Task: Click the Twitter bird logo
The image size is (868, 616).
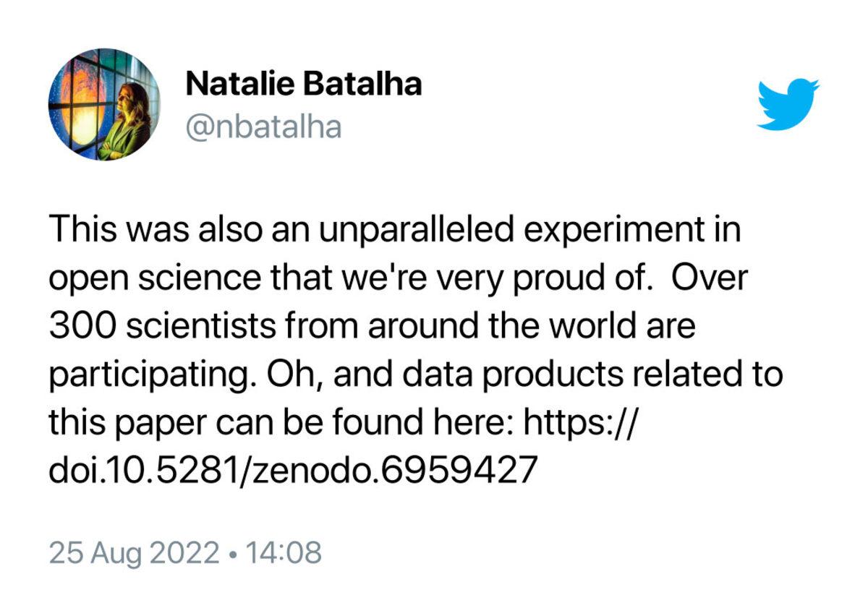Action: tap(787, 104)
